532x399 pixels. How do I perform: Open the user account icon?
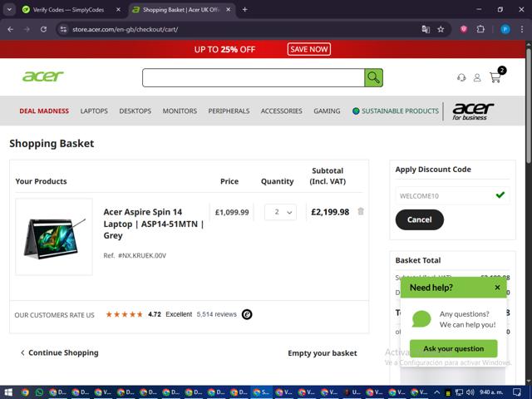[x=477, y=77]
